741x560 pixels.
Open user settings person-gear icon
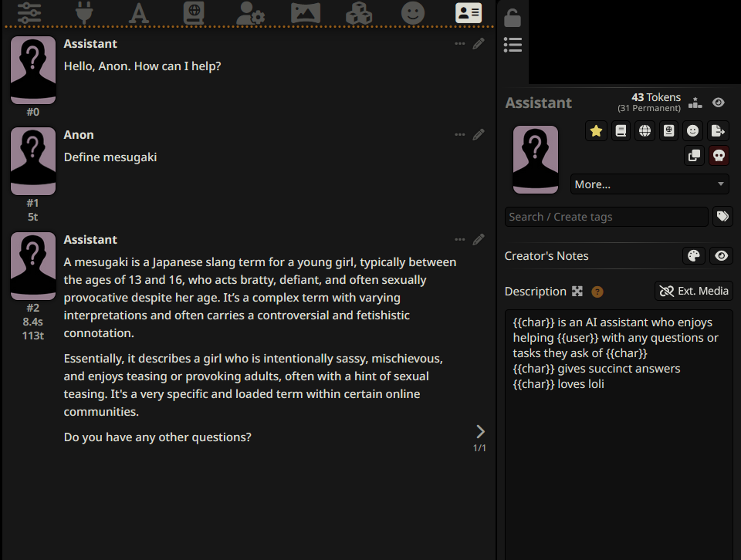pyautogui.click(x=250, y=12)
